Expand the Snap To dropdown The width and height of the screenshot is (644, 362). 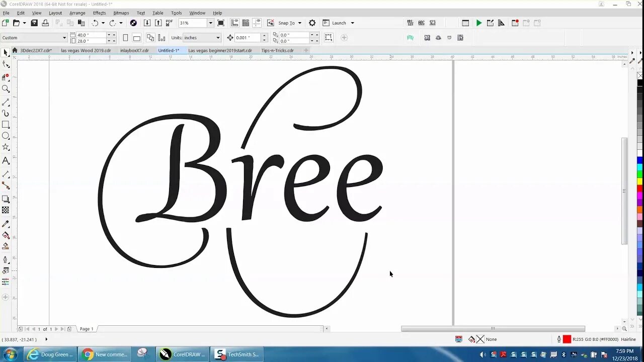299,23
